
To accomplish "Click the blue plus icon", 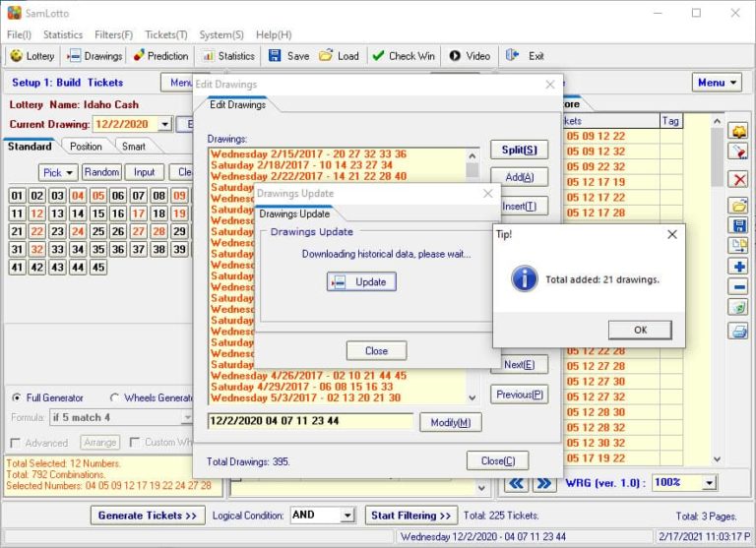I will coord(738,266).
